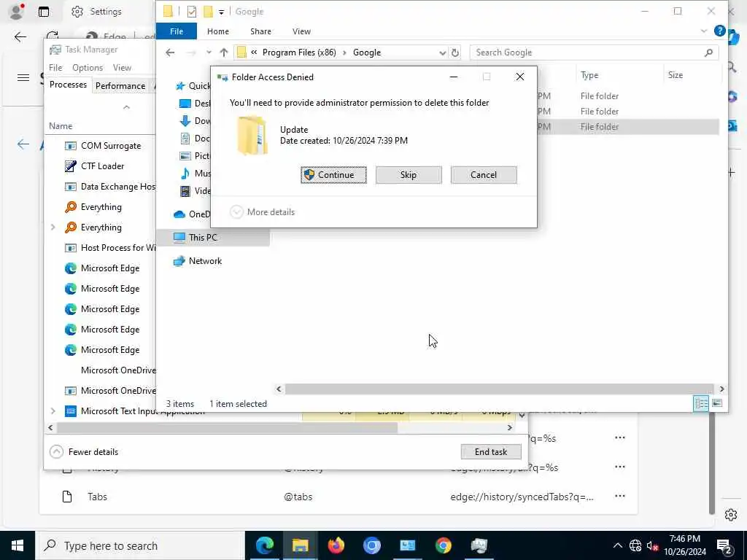Select the Task Manager Processes tab
This screenshot has width=747, height=560.
coord(68,85)
